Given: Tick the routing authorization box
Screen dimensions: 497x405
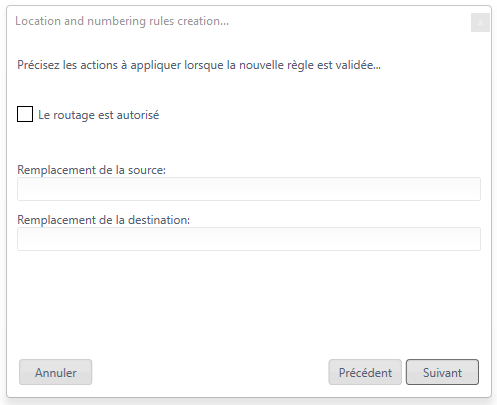Looking at the screenshot, I should [25, 114].
